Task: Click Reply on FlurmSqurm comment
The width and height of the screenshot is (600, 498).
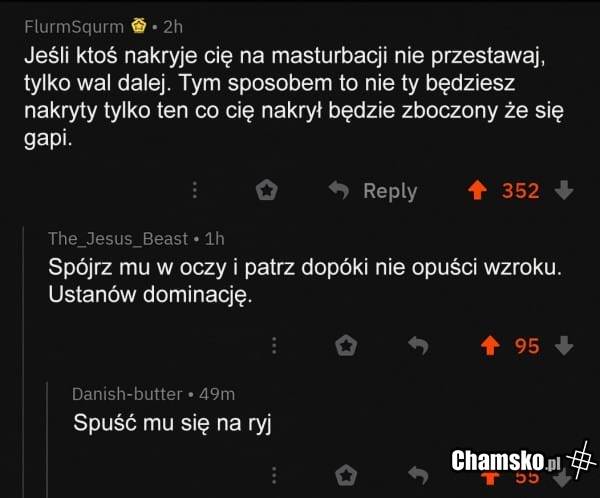Action: (x=374, y=190)
